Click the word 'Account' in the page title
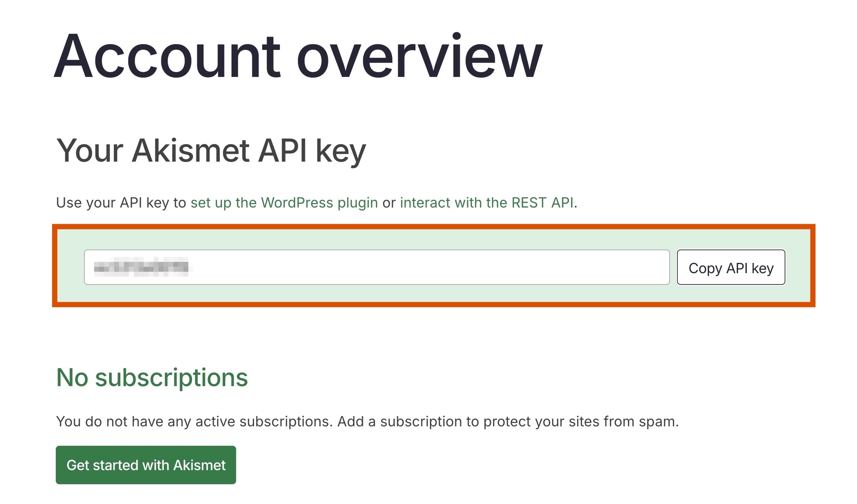 click(x=167, y=56)
